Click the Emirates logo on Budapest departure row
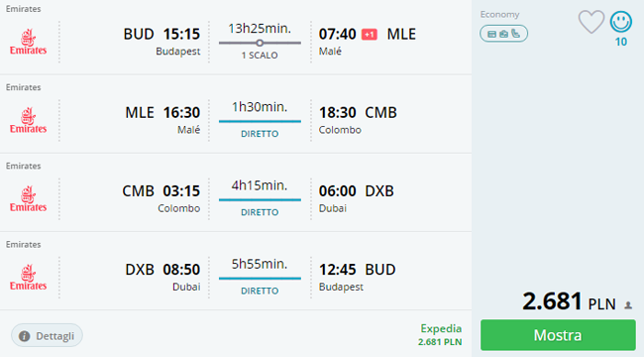 pyautogui.click(x=28, y=42)
